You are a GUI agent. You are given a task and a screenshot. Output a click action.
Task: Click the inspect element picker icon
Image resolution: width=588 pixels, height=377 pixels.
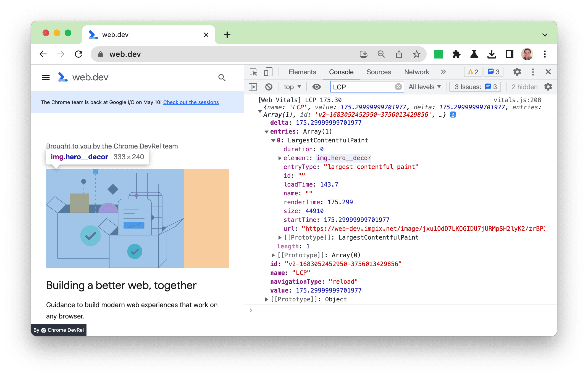point(253,72)
